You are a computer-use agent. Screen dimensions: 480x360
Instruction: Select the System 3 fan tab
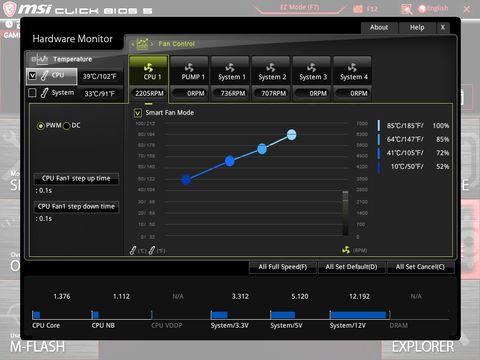point(312,70)
